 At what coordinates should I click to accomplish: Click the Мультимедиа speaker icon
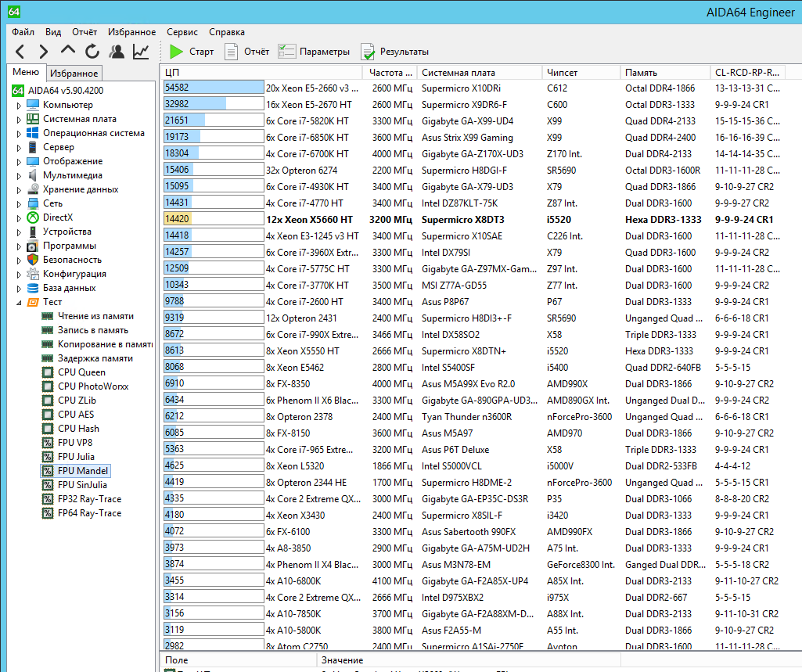(33, 175)
